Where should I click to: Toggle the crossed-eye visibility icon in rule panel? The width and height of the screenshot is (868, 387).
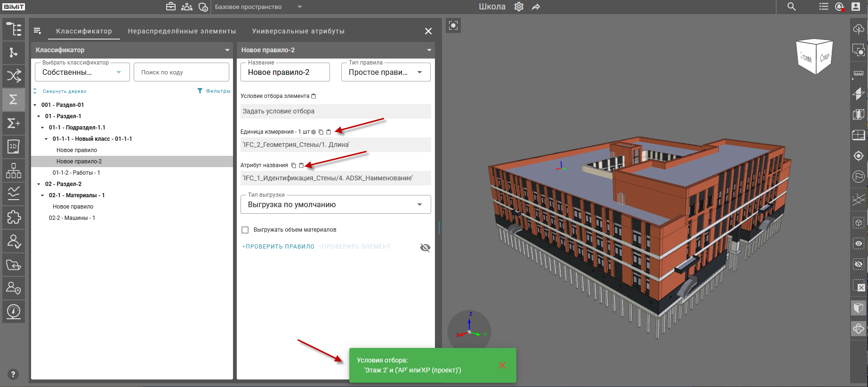pyautogui.click(x=425, y=248)
